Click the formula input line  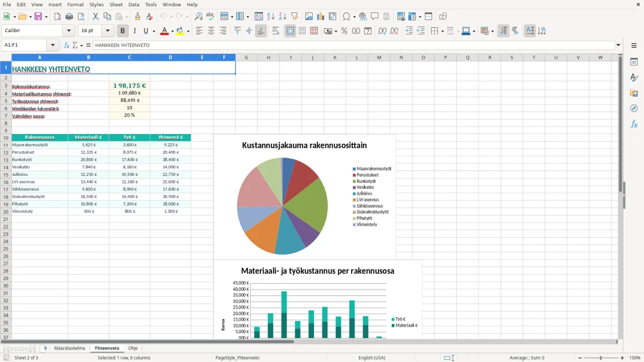[353, 46]
